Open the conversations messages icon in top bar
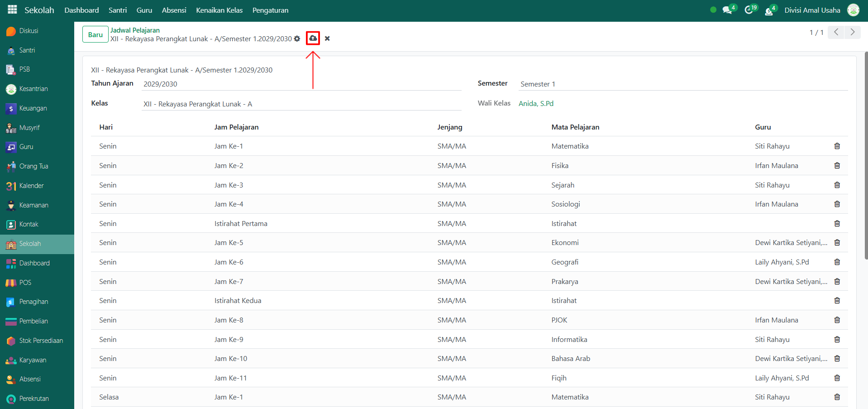 pos(727,10)
